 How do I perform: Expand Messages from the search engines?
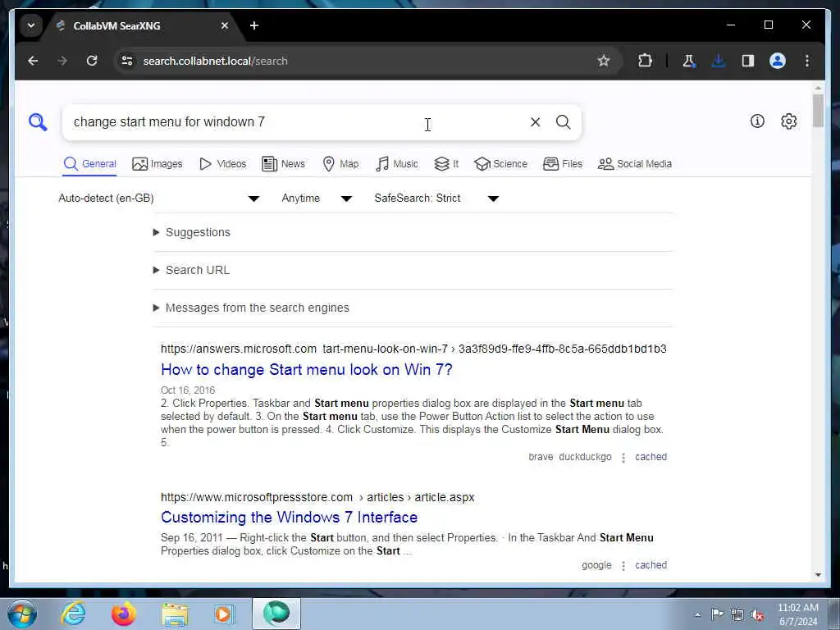(x=251, y=308)
